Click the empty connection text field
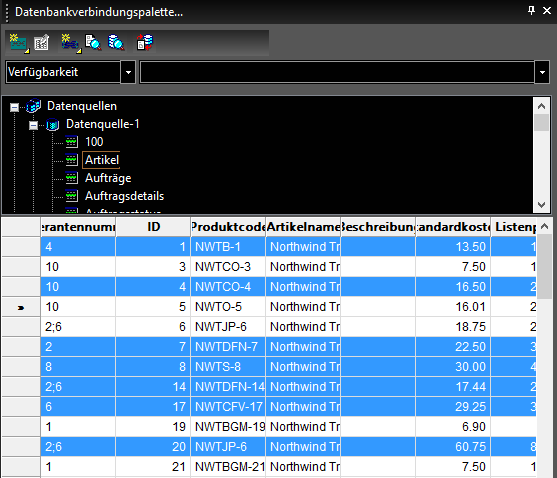This screenshot has height=478, width=557. pos(337,72)
